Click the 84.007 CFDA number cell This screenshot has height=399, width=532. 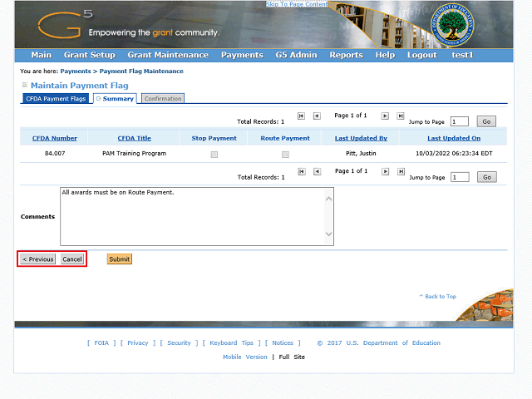point(55,153)
